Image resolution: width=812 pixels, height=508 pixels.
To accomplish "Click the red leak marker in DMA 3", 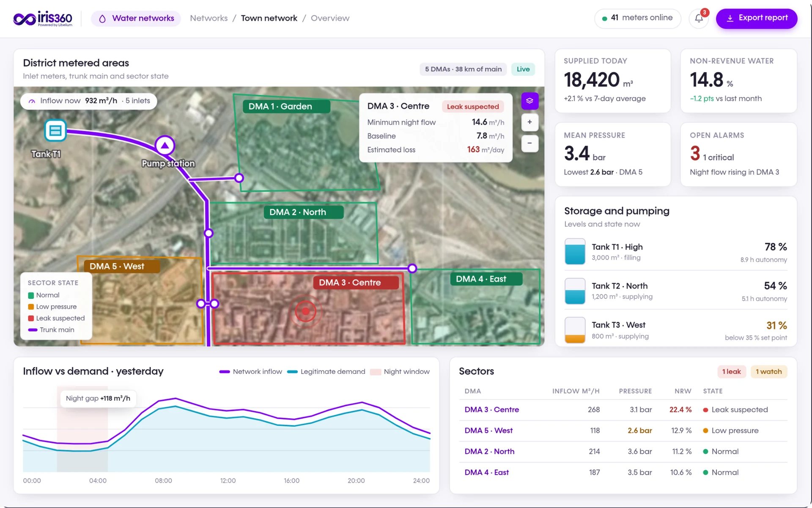I will [x=305, y=312].
